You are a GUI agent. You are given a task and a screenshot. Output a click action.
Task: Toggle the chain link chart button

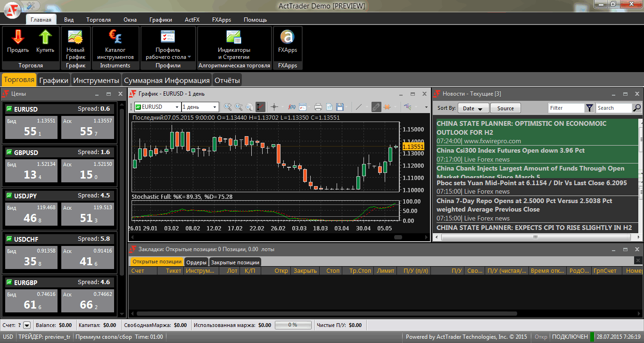point(376,107)
